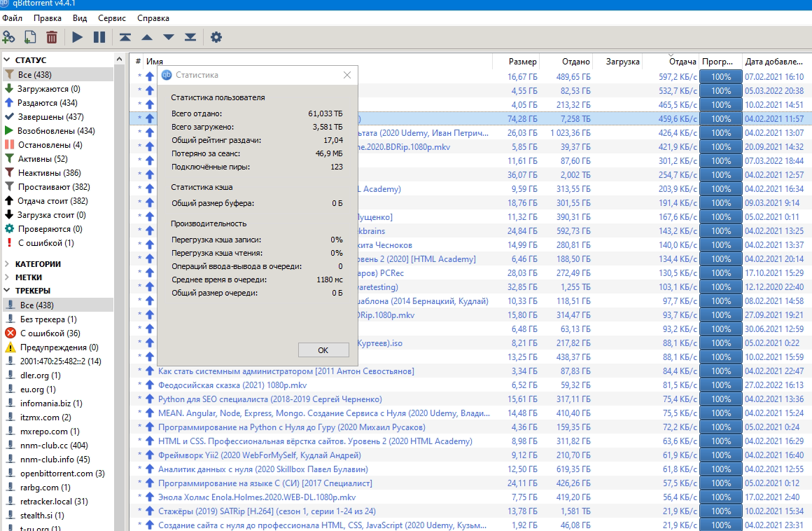The height and width of the screenshot is (531, 812).
Task: Click the tracker icon beside nnm-club.cc (404)
Action: [10, 445]
